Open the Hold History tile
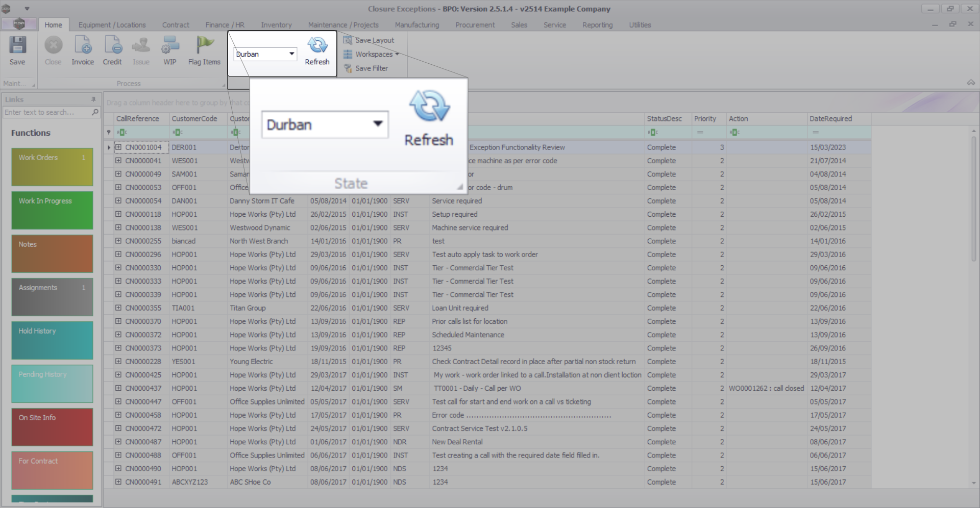This screenshot has width=980, height=508. pyautogui.click(x=52, y=340)
